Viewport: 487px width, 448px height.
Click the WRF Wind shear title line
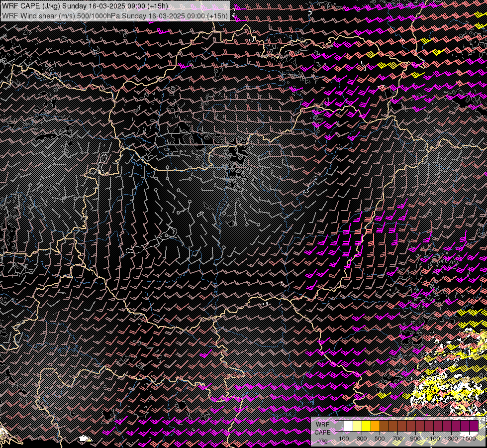[115, 15]
